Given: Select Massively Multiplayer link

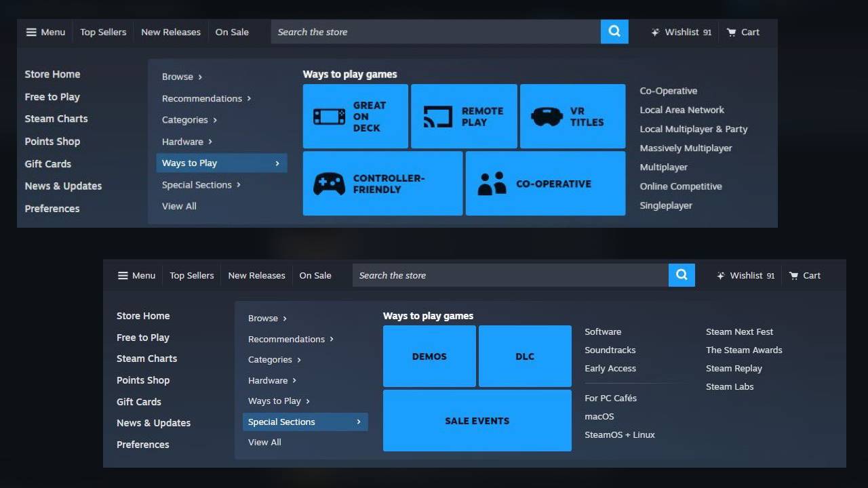Looking at the screenshot, I should click(x=686, y=148).
